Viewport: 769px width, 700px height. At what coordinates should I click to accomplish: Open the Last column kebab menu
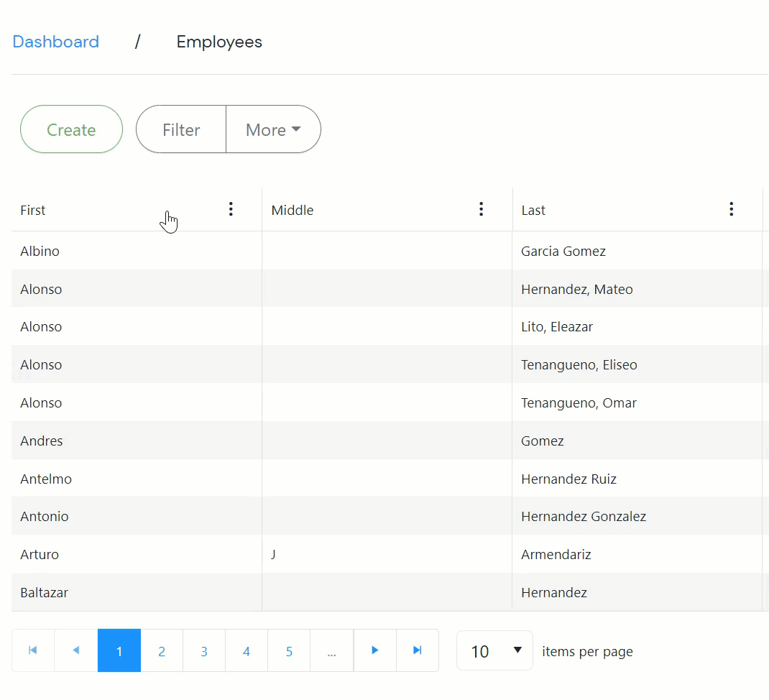pos(731,209)
